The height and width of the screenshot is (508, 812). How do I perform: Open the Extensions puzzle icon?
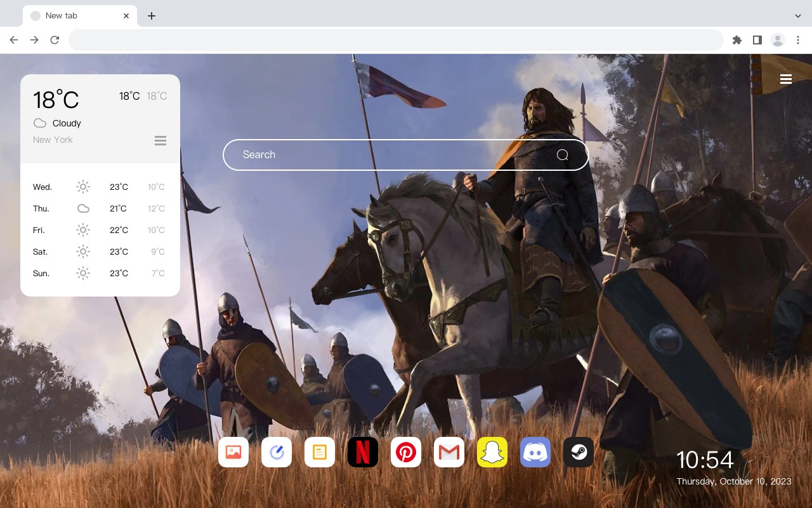(737, 40)
